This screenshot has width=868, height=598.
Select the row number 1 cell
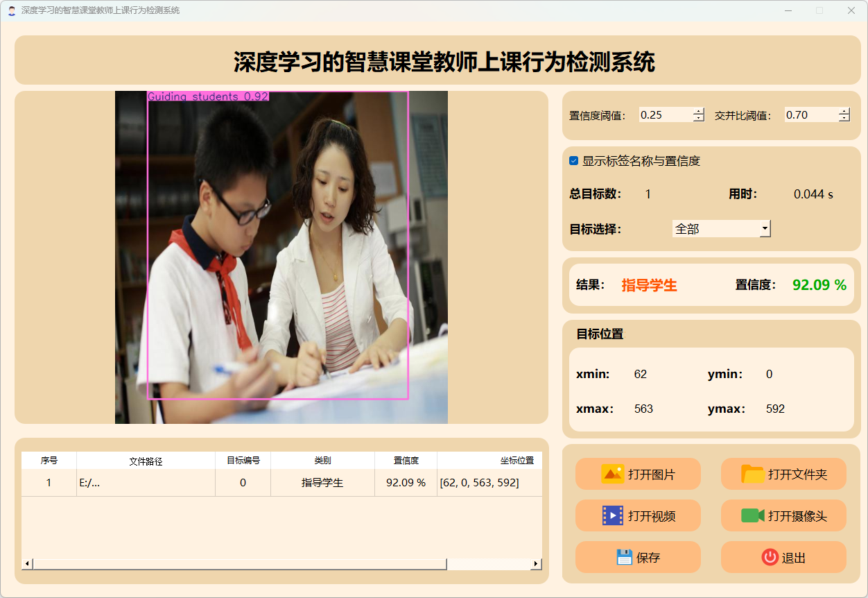pyautogui.click(x=49, y=483)
